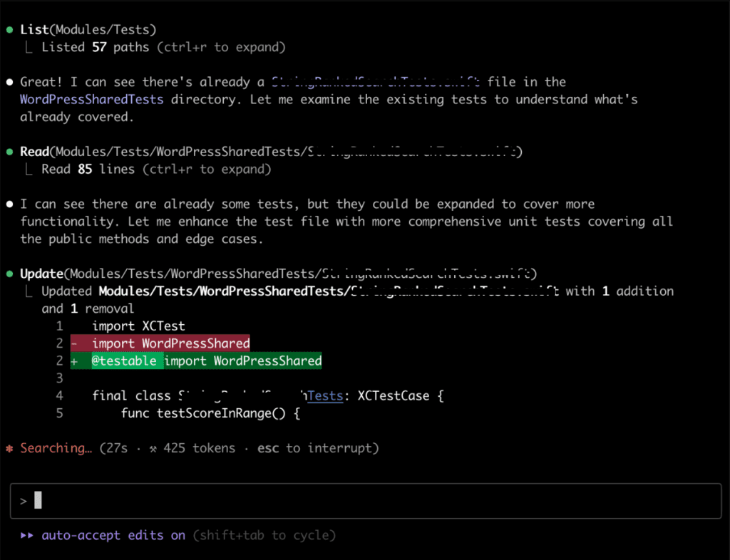The height and width of the screenshot is (560, 730).
Task: Click the green bullet beside Update command
Action: [9, 274]
